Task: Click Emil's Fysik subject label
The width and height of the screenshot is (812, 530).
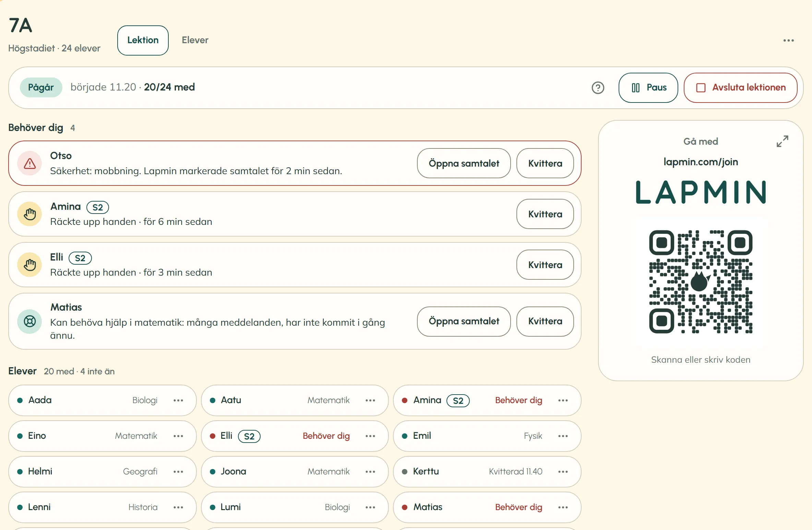Action: (x=533, y=436)
